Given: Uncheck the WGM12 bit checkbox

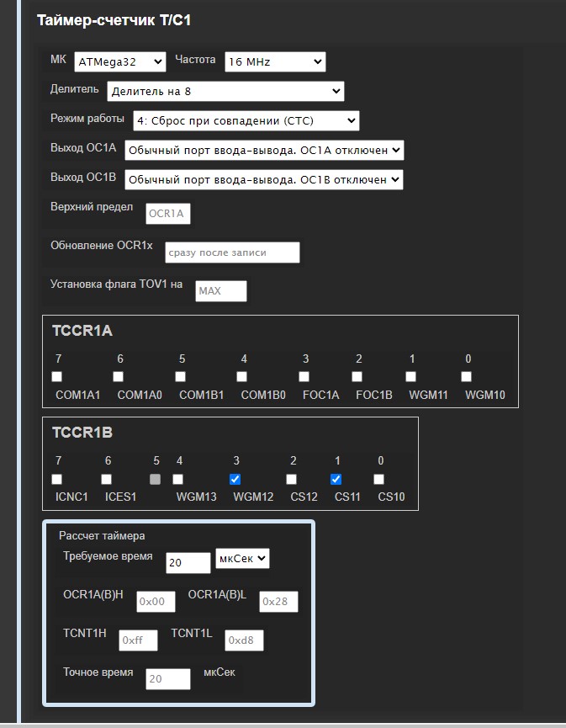Looking at the screenshot, I should 235,479.
